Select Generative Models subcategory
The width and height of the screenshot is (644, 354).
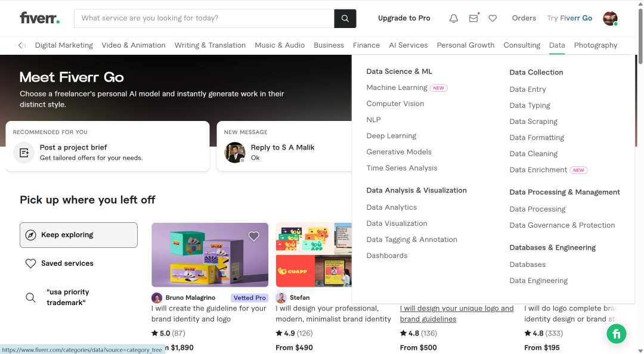[399, 151]
